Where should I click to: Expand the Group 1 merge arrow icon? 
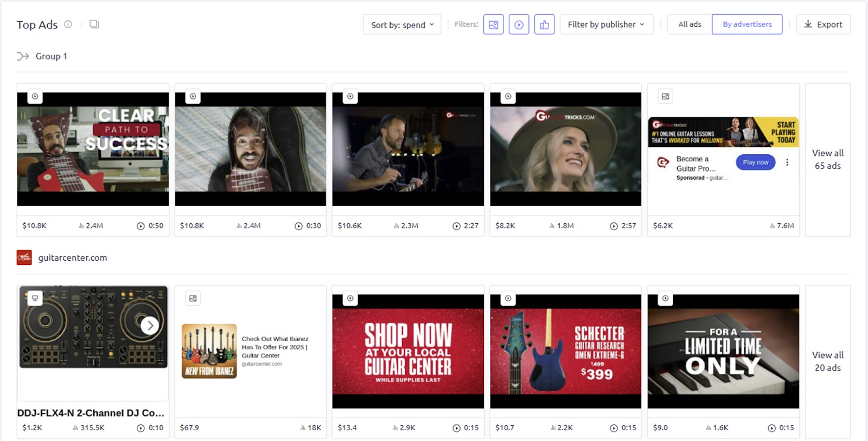click(23, 56)
